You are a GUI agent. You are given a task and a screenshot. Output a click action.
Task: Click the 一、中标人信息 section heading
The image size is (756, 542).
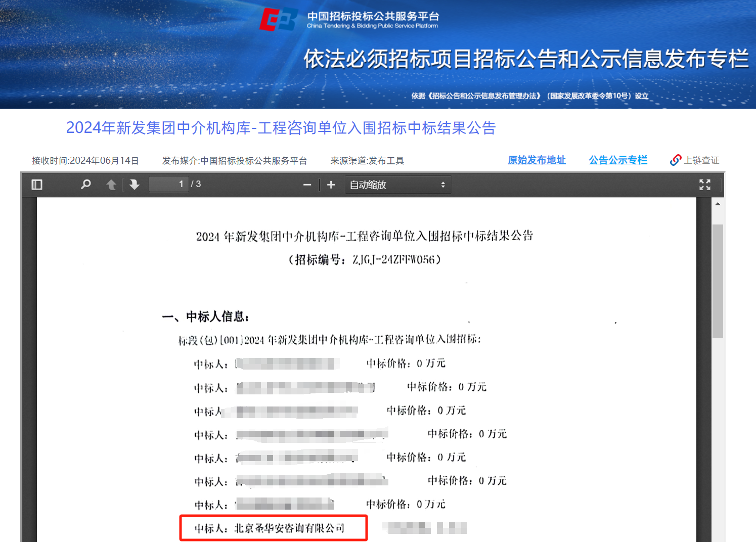(205, 317)
